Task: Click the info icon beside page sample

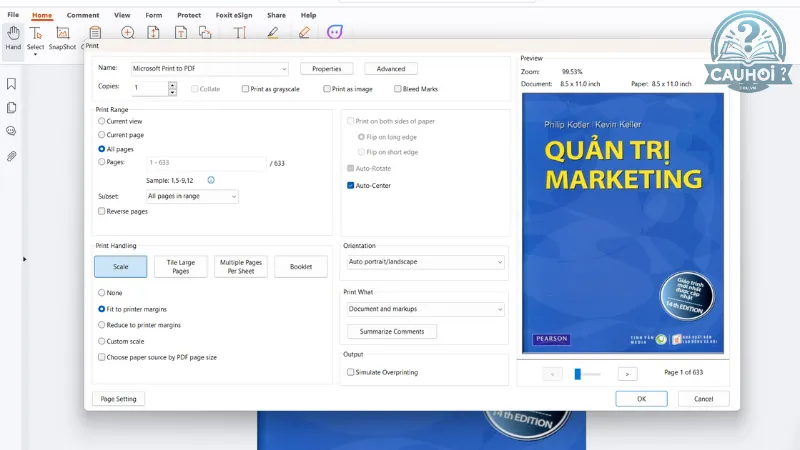Action: (211, 180)
